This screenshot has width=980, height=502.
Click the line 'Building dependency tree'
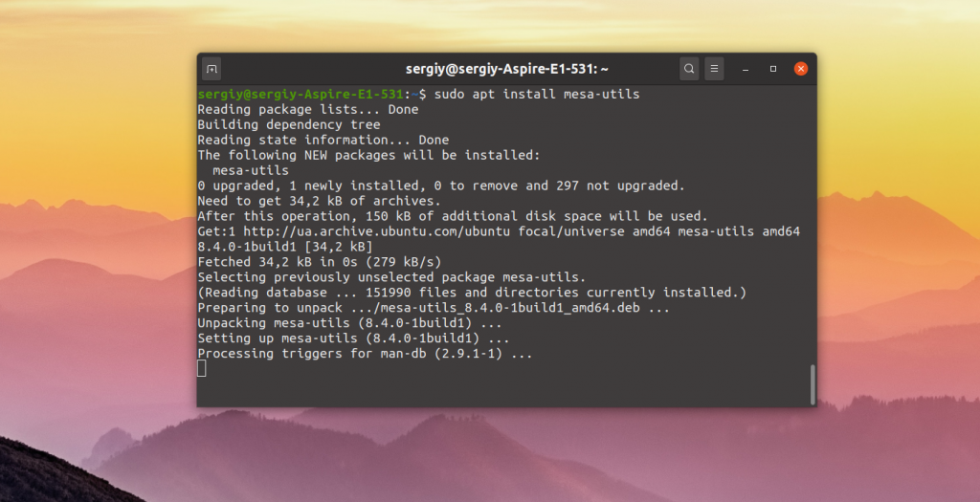click(x=289, y=125)
